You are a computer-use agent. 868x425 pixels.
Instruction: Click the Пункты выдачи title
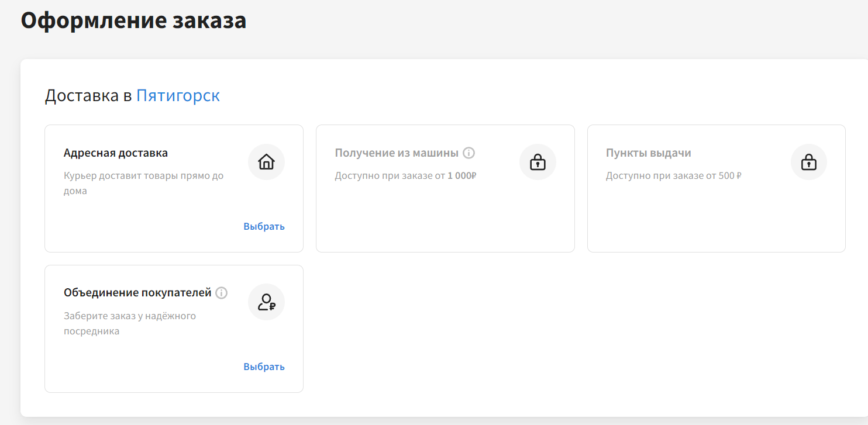coord(649,153)
